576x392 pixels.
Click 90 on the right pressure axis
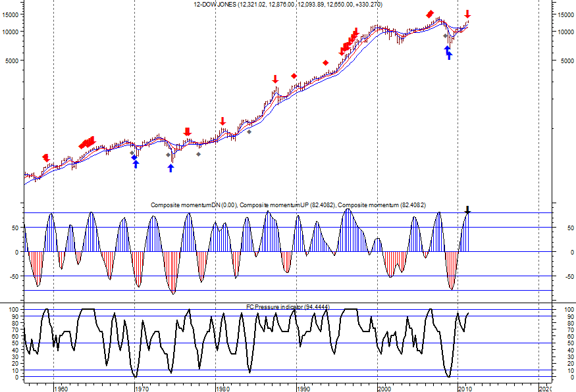(570, 316)
